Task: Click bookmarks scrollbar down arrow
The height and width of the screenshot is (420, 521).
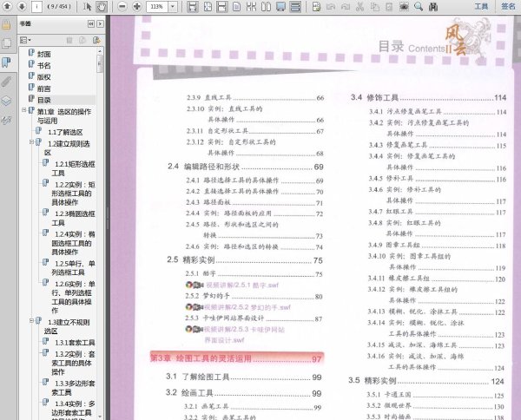Action: click(x=100, y=416)
